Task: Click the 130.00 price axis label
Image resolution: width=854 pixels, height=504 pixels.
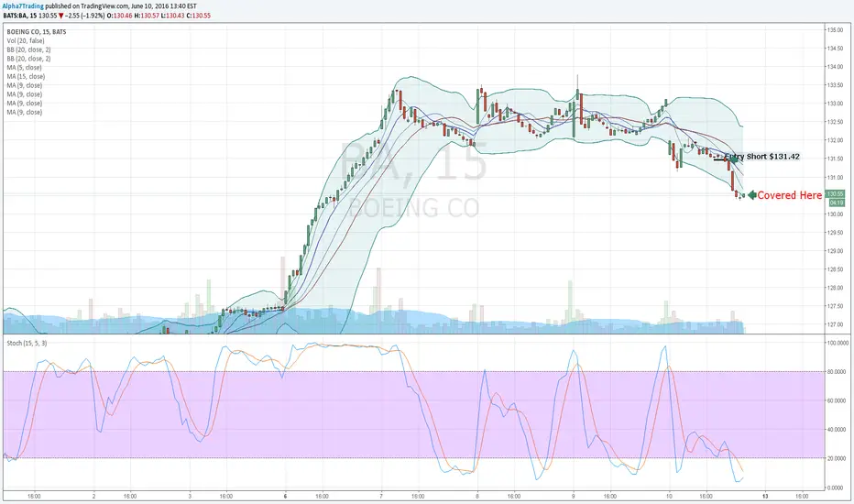Action: click(836, 214)
